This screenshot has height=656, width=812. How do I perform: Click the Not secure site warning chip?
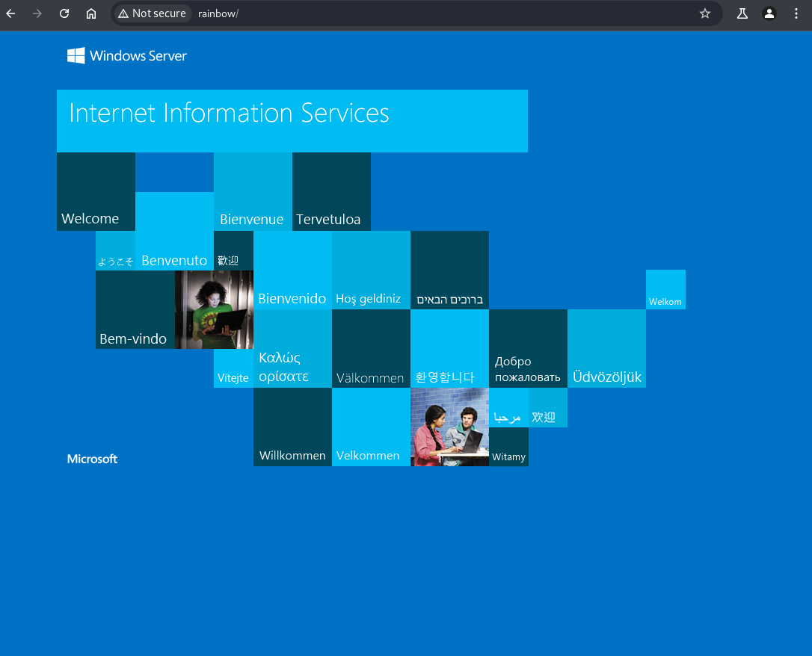pyautogui.click(x=153, y=13)
